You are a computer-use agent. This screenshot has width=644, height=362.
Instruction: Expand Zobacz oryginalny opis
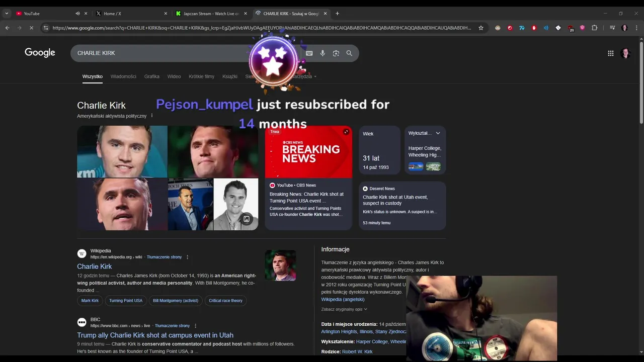coord(344,309)
